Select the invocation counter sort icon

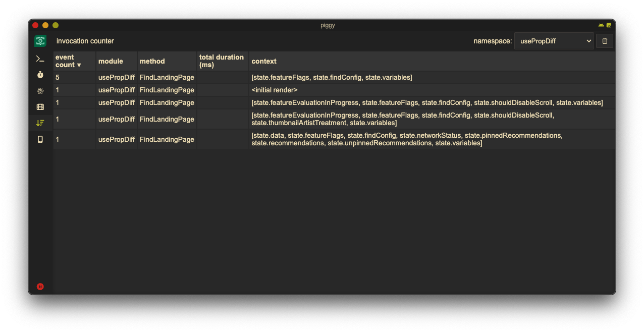[40, 123]
